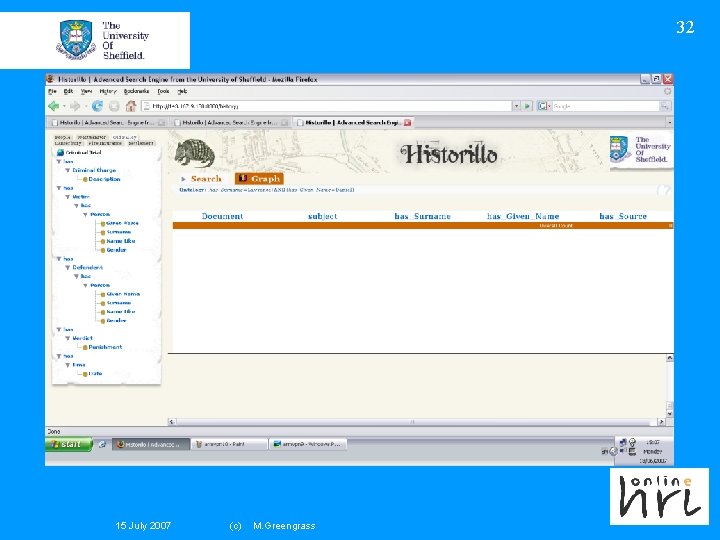Image resolution: width=720 pixels, height=540 pixels.
Task: Open the Edit menu
Action: coord(68,91)
